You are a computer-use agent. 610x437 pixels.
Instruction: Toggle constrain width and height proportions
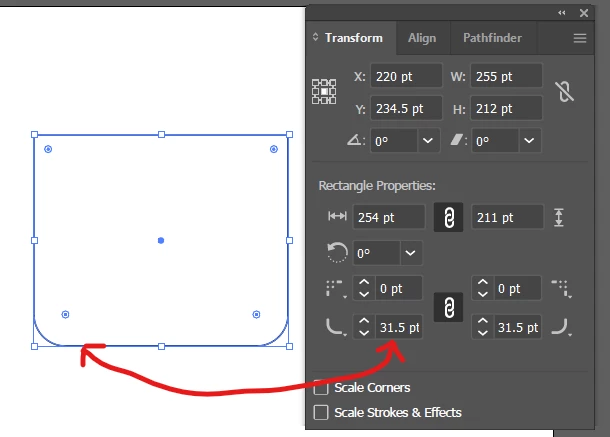pyautogui.click(x=564, y=92)
